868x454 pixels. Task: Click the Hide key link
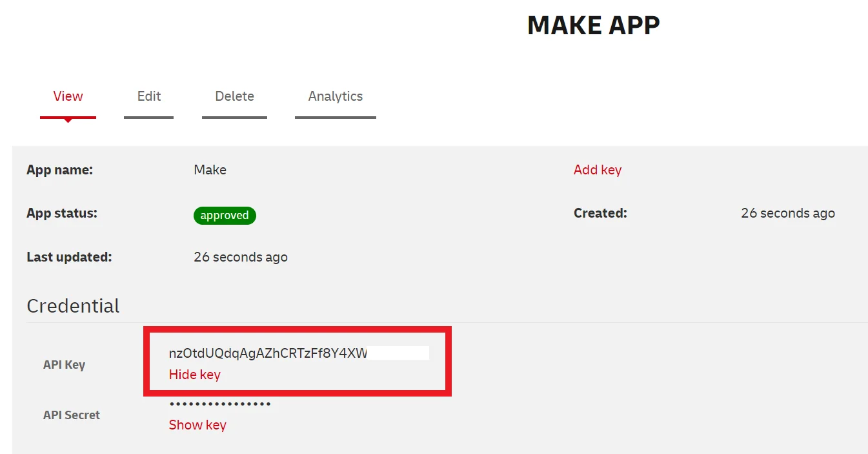195,375
